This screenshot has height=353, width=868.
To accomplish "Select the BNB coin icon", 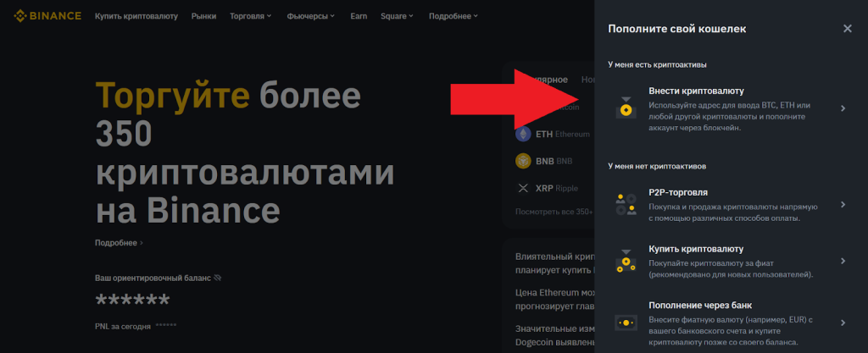I will [523, 161].
